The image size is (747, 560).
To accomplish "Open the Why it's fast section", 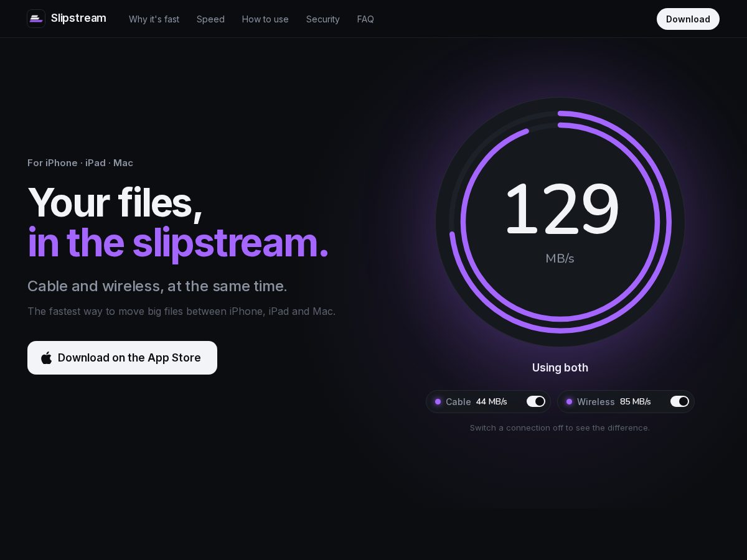I will click(x=154, y=19).
